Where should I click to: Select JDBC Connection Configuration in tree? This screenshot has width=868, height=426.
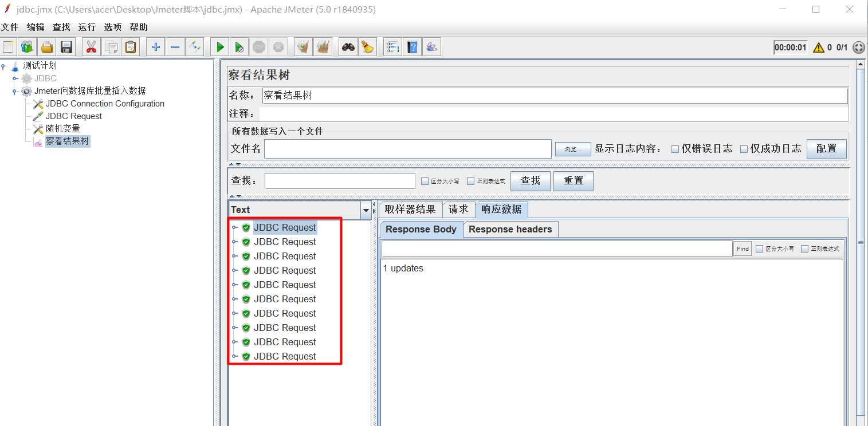coord(105,104)
